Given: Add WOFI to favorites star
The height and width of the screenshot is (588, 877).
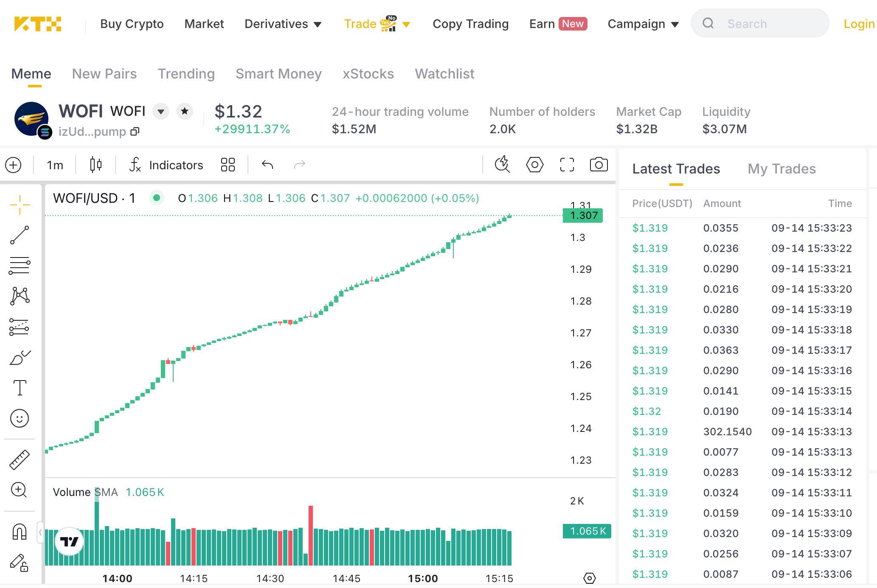Looking at the screenshot, I should (185, 112).
